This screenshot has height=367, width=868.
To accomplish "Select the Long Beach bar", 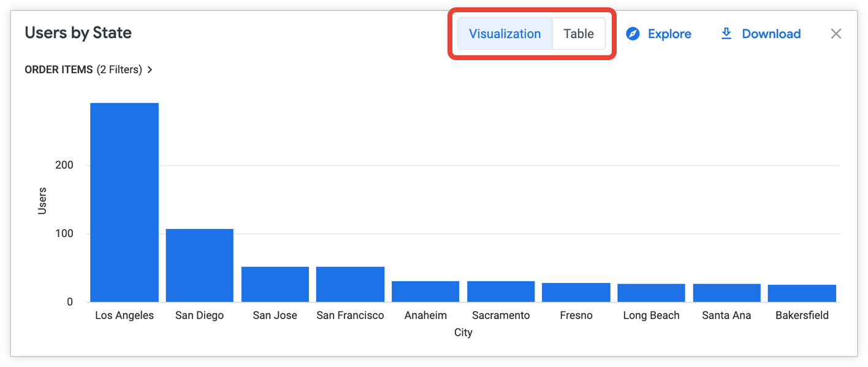I will coord(651,293).
